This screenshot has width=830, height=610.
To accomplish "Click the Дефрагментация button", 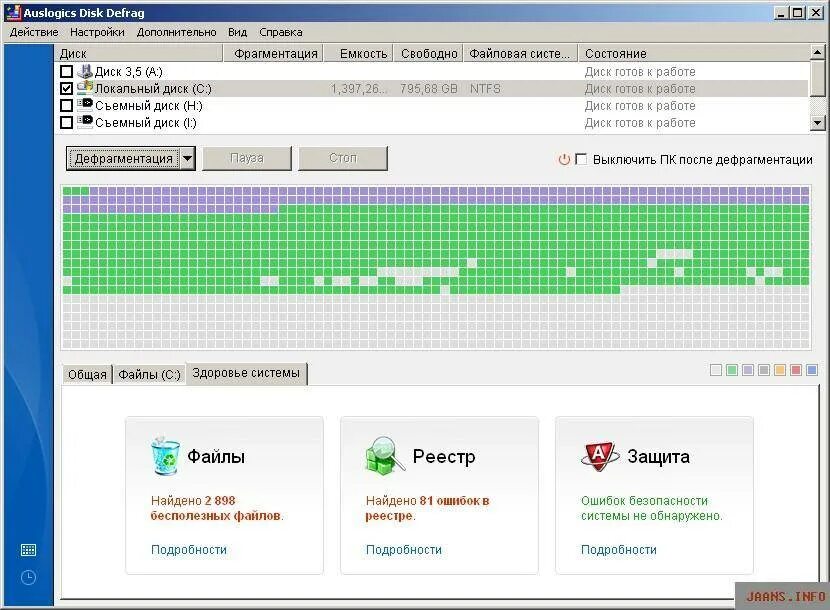I will pyautogui.click(x=123, y=158).
